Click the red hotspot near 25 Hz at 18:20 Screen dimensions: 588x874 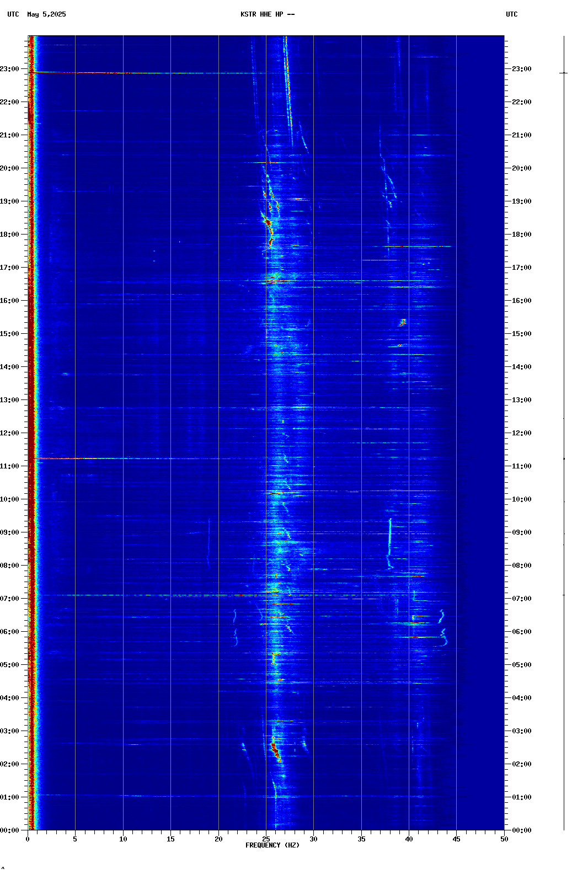[268, 223]
